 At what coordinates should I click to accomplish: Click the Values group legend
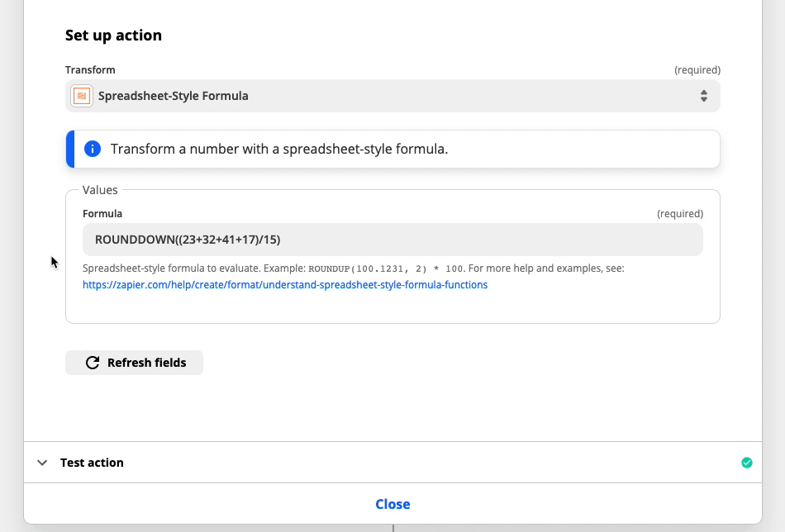click(100, 190)
